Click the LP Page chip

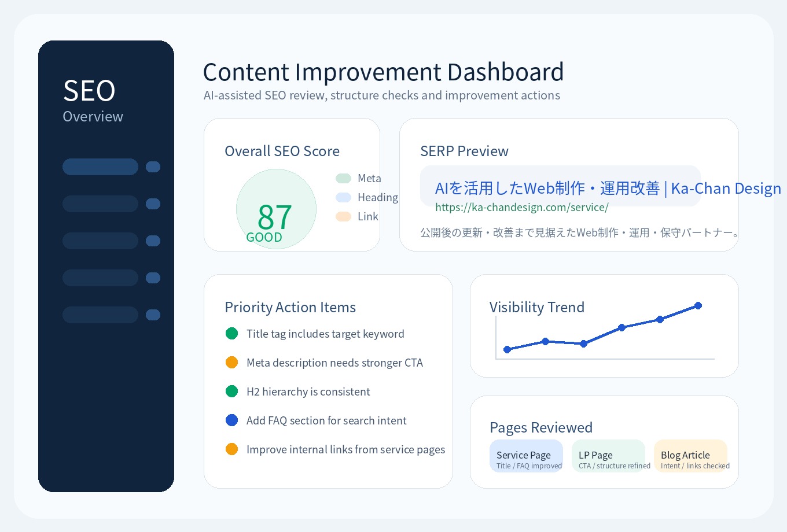608,456
